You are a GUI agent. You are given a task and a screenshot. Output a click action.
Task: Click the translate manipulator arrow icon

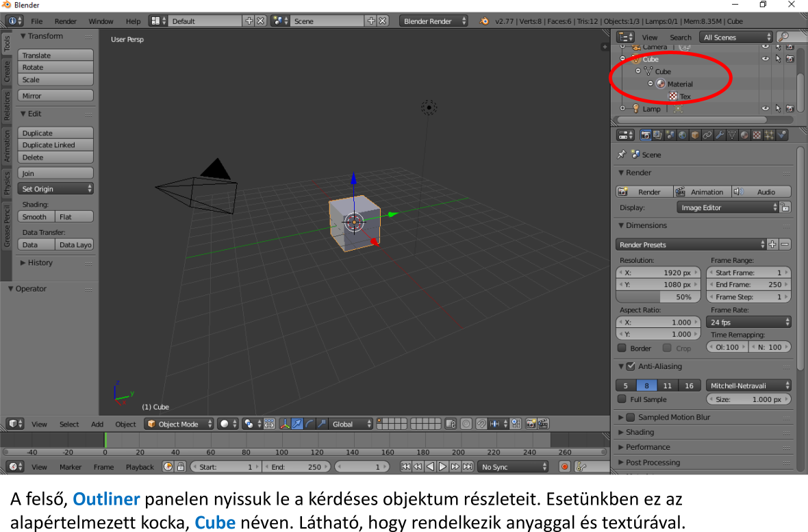click(x=297, y=424)
